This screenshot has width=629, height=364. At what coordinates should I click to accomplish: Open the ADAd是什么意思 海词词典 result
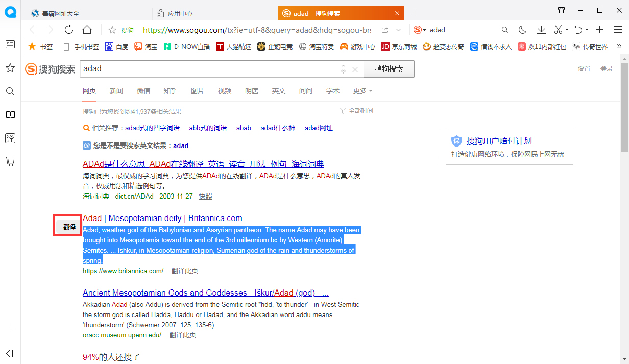(x=203, y=164)
